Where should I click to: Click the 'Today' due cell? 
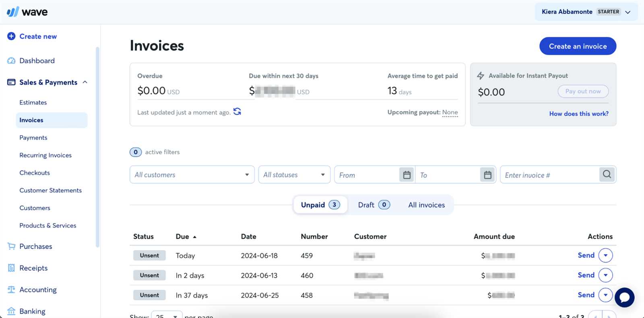[185, 255]
